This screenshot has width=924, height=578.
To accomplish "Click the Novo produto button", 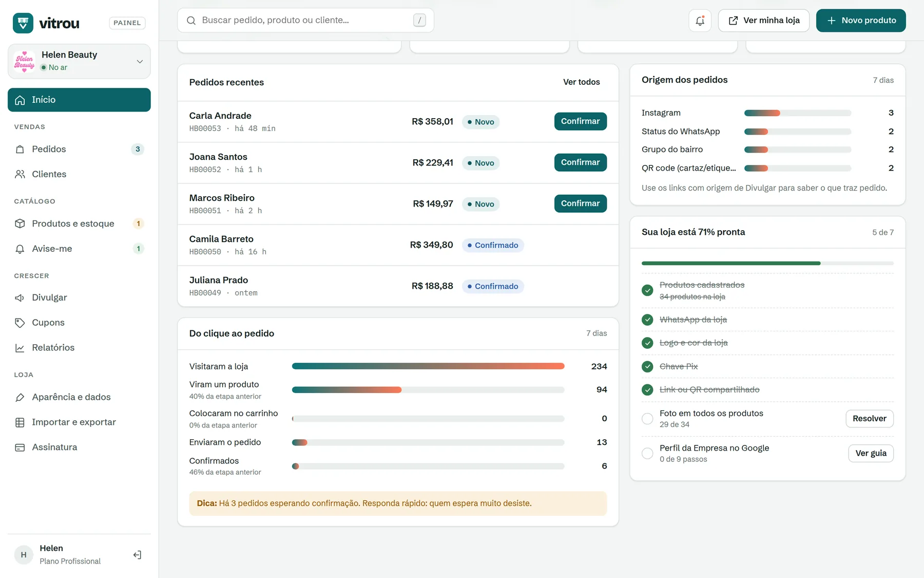I will (861, 21).
